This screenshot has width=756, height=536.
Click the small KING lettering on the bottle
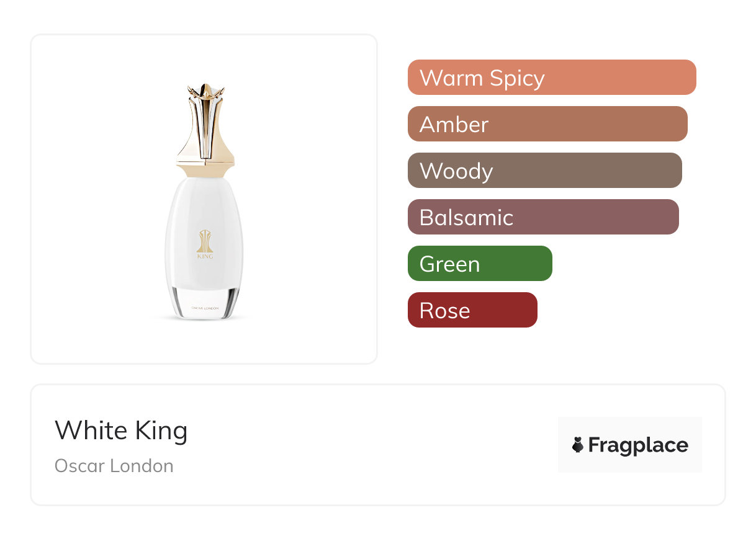coord(205,255)
